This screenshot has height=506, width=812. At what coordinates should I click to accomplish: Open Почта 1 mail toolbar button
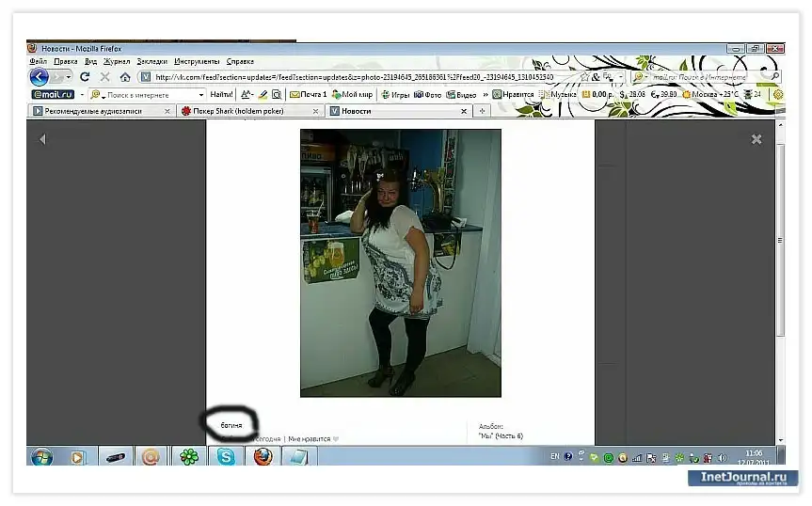click(309, 95)
